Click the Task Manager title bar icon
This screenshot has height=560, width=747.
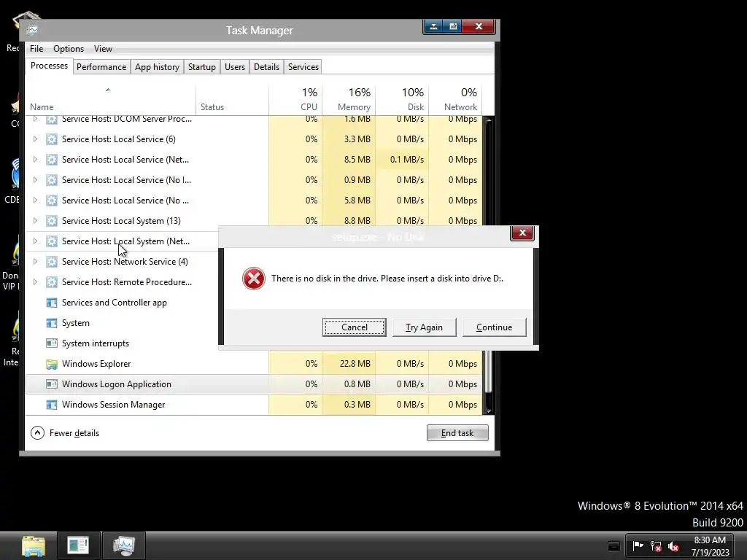(x=32, y=30)
